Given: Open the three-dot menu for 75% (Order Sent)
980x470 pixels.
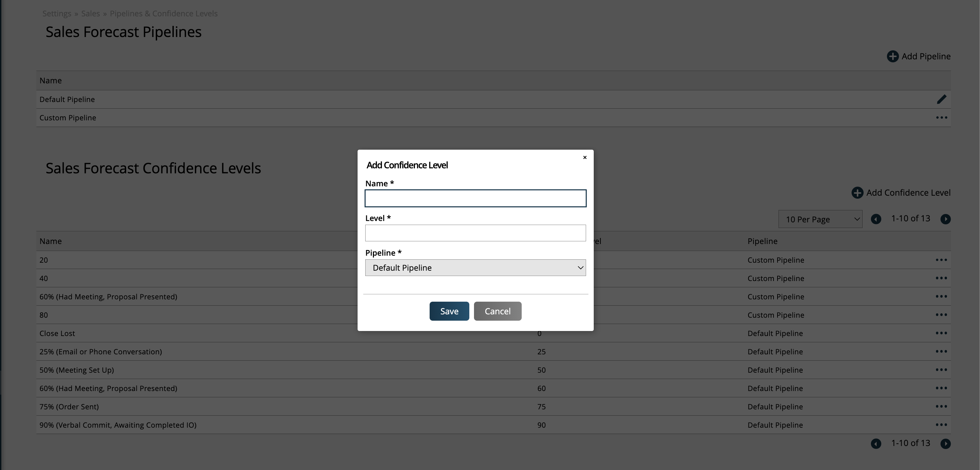Looking at the screenshot, I should [942, 406].
